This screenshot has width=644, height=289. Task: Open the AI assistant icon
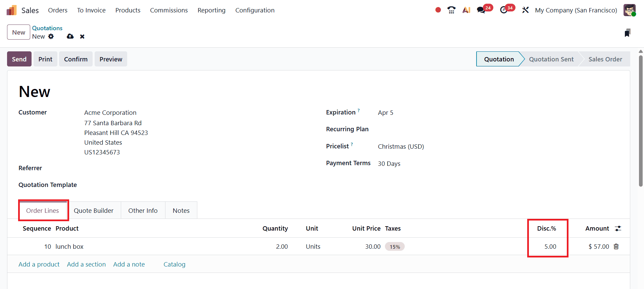click(x=466, y=10)
